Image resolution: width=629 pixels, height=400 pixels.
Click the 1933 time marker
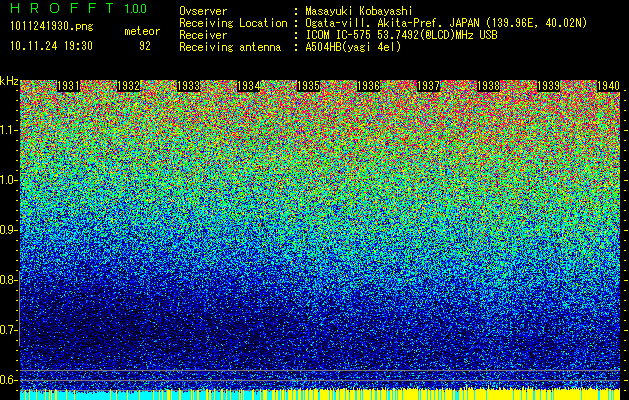(189, 86)
